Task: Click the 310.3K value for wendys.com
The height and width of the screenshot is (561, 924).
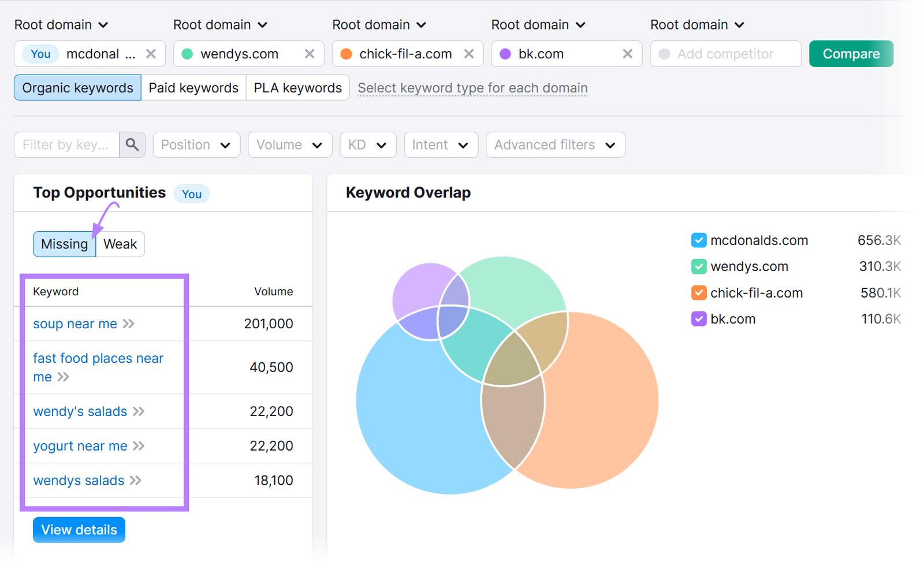Action: pos(880,266)
